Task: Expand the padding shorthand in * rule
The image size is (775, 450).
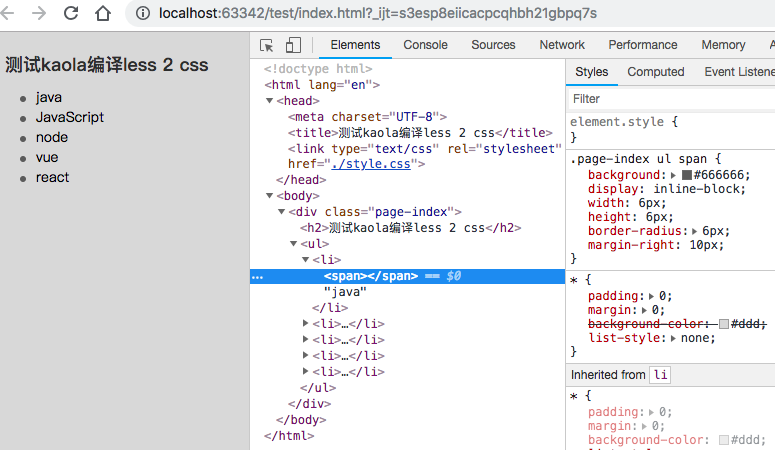Action: (x=651, y=296)
